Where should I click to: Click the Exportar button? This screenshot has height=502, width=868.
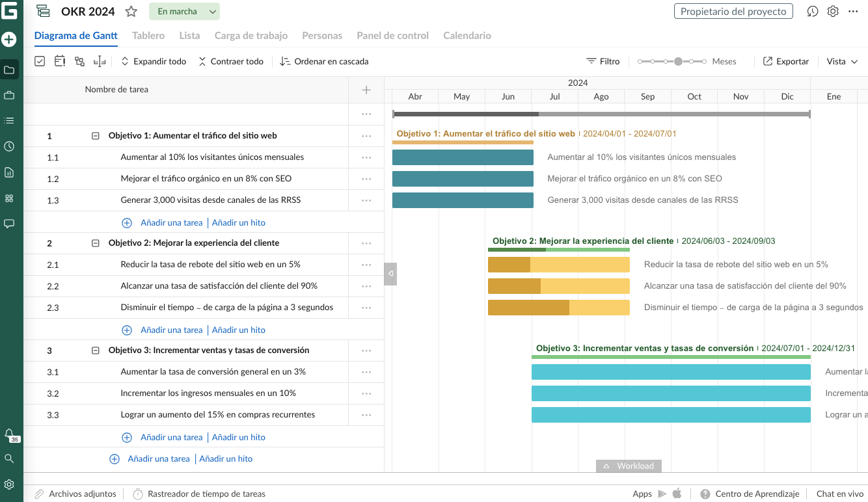point(786,61)
